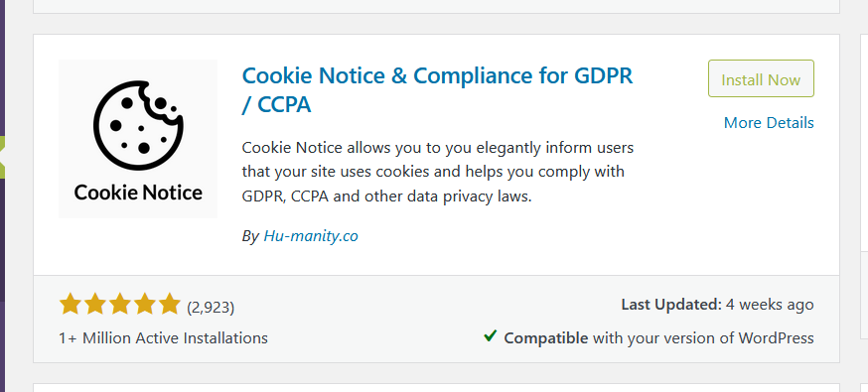Open the Cookie Notice & Compliance title link
The height and width of the screenshot is (392, 868).
[x=437, y=89]
